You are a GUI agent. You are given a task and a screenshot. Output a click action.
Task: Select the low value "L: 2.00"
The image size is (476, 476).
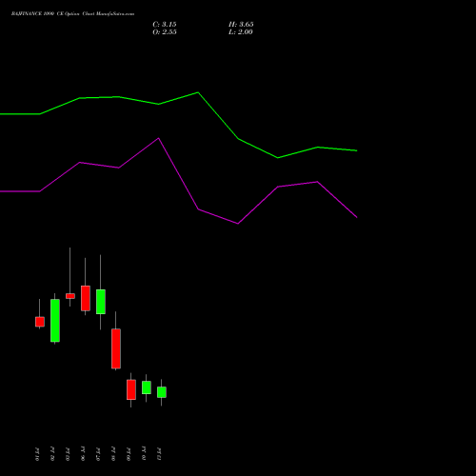pos(240,32)
